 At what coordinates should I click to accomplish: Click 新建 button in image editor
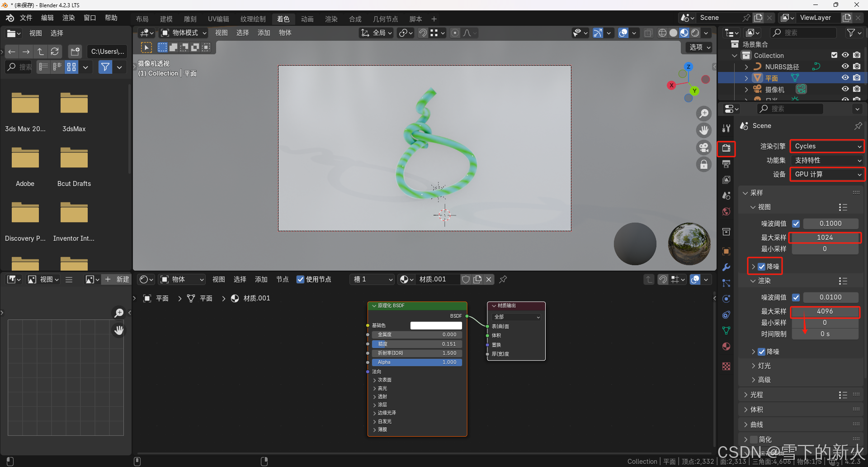117,279
